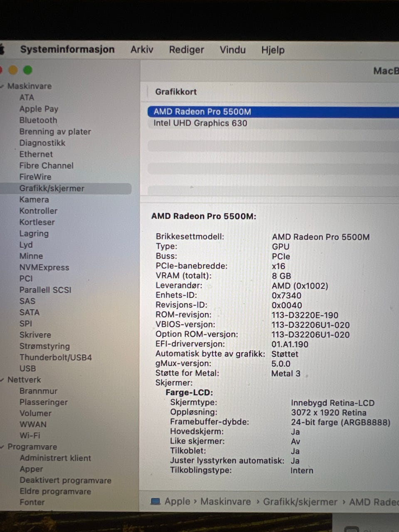The image size is (399, 532).
Task: Select Kamera in the sidebar
Action: (34, 199)
